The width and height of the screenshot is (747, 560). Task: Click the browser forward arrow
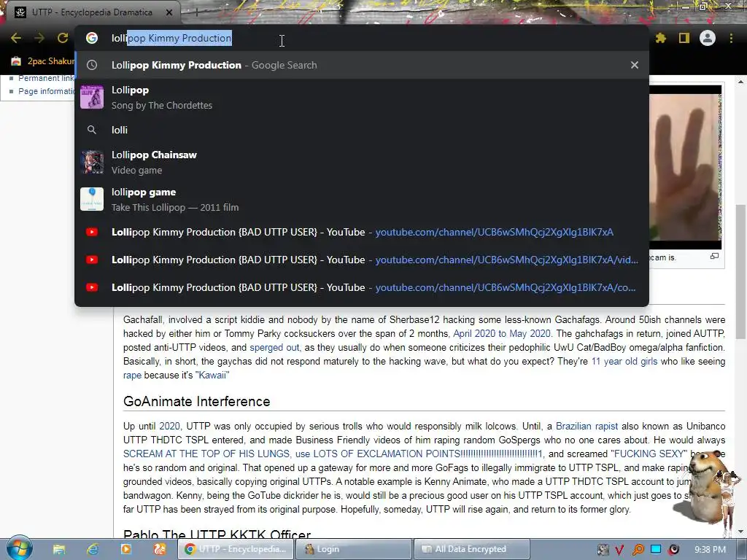click(39, 38)
